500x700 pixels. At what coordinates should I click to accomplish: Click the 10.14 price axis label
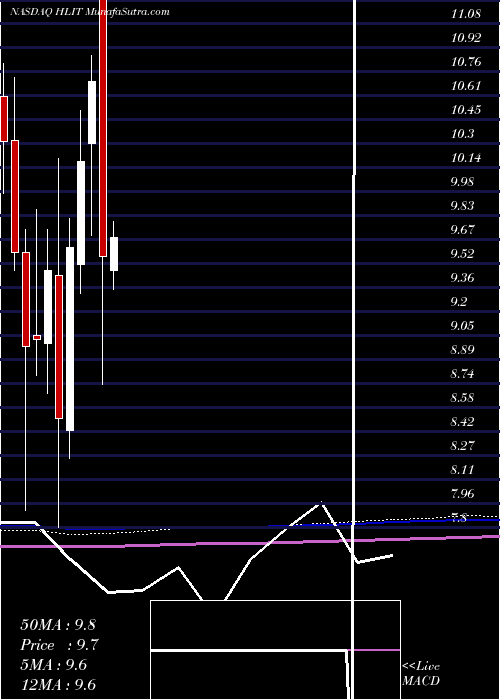466,158
